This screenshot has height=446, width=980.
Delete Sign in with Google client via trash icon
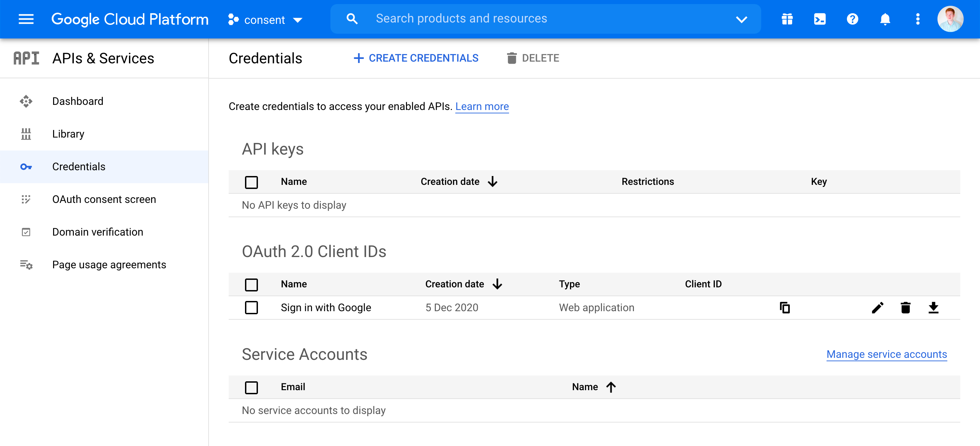point(905,307)
